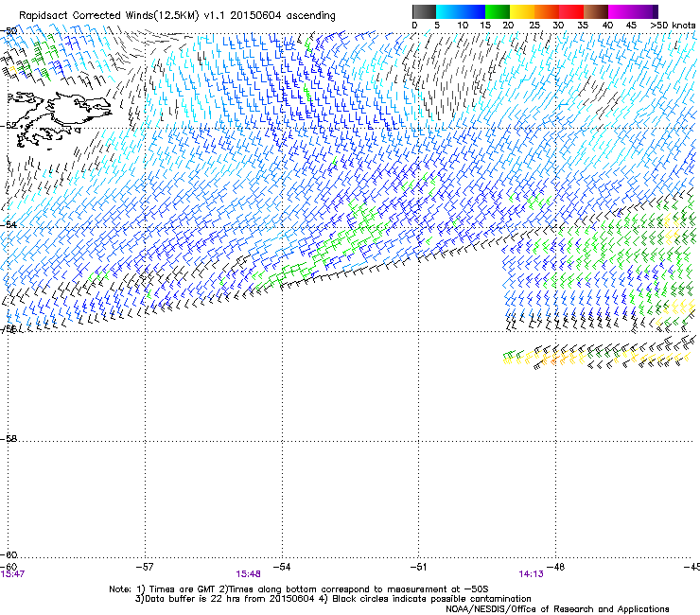The height and width of the screenshot is (615, 700).
Task: Click the NOAA/NESDIS credit line
Action: 557,609
